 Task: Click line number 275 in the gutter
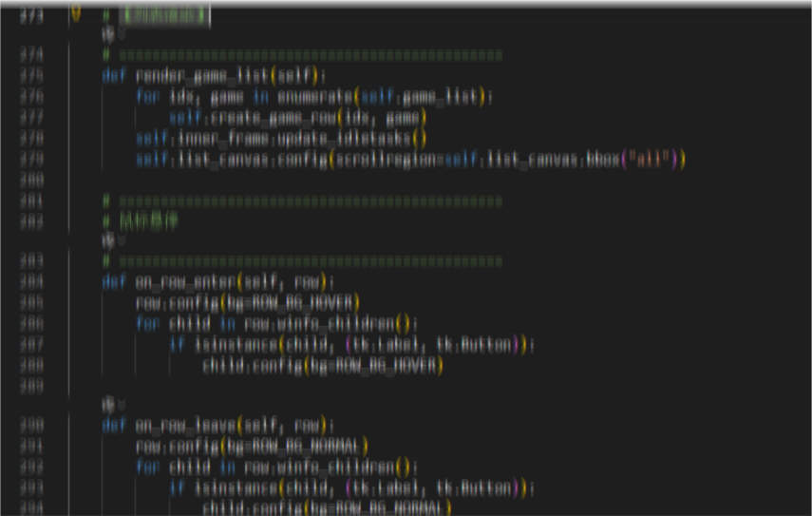coord(31,75)
